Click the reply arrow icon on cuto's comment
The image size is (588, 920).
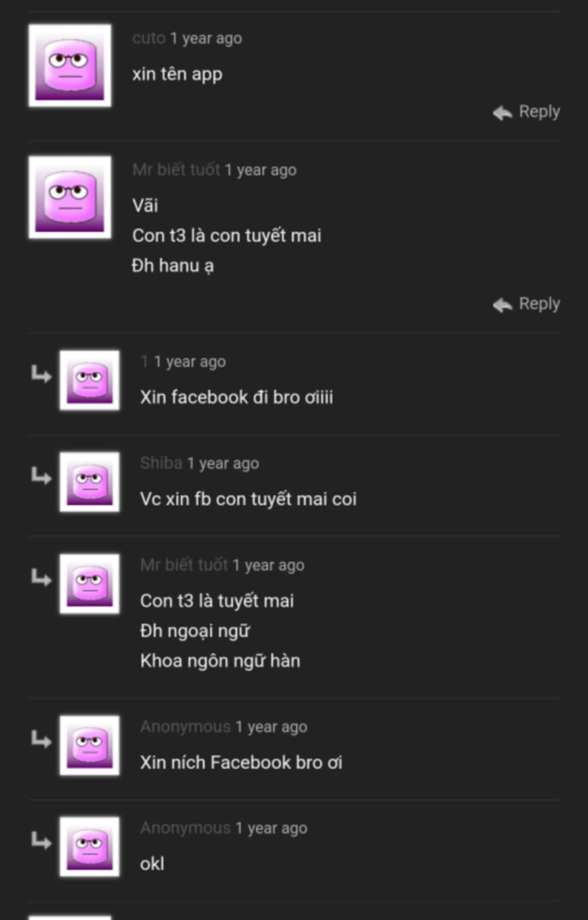click(x=503, y=113)
